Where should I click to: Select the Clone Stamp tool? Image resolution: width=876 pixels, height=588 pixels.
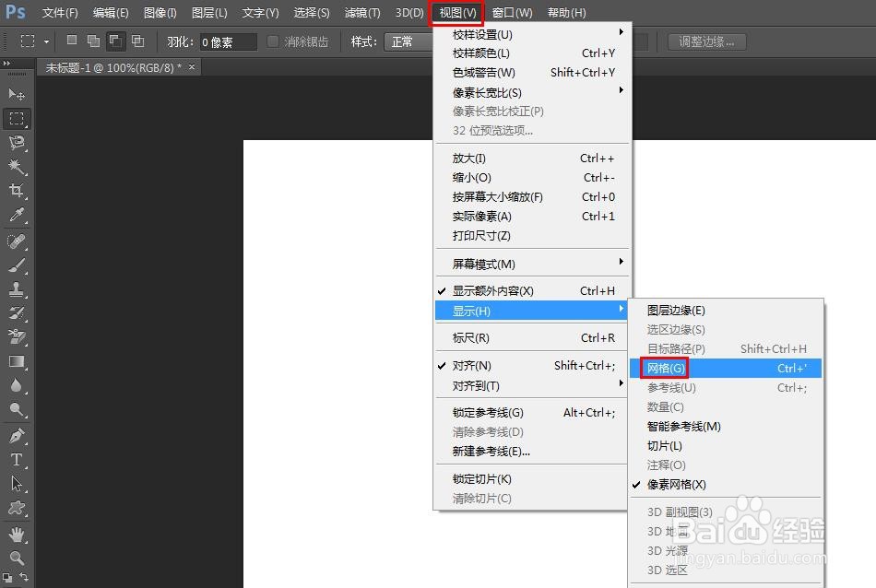coord(17,289)
